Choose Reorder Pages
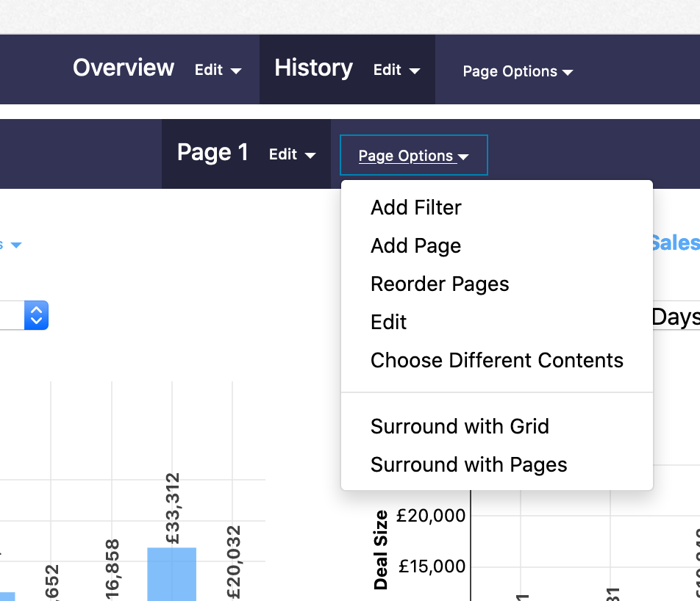This screenshot has width=700, height=601. point(439,284)
